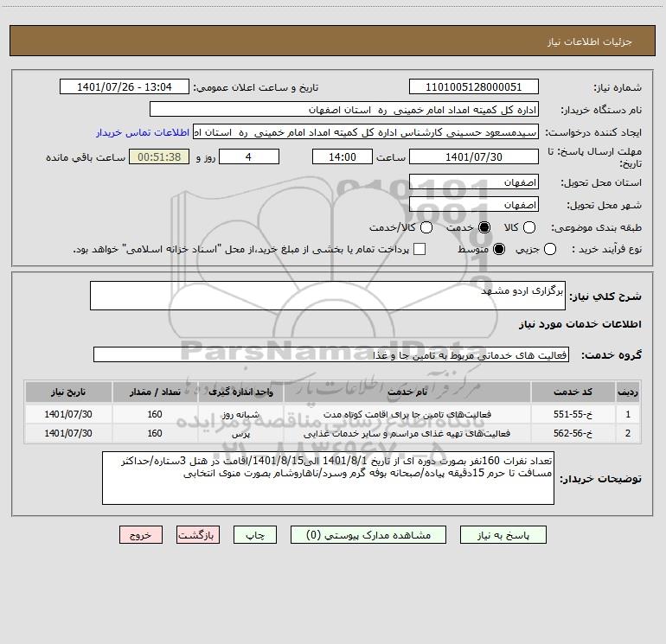The height and width of the screenshot is (644, 666).
Task: Click the تاریخ نیاز column header
Action: pyautogui.click(x=68, y=392)
